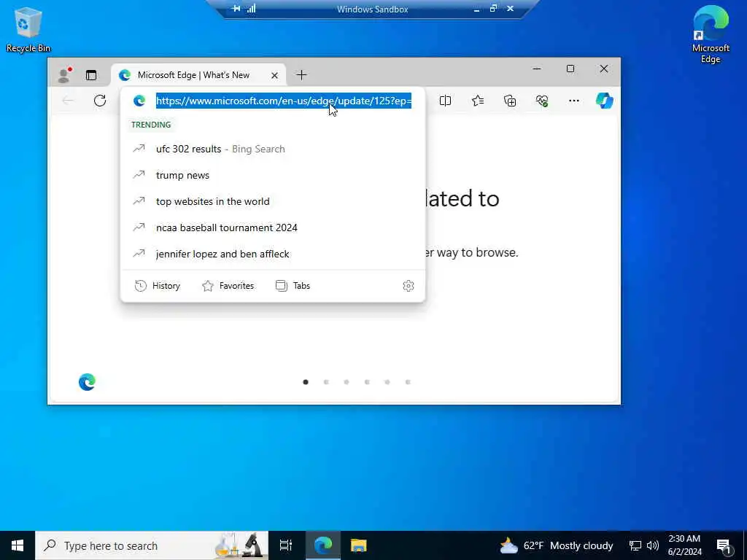Select the Microsoft Edge What's New tab
This screenshot has height=560, width=747.
(198, 75)
